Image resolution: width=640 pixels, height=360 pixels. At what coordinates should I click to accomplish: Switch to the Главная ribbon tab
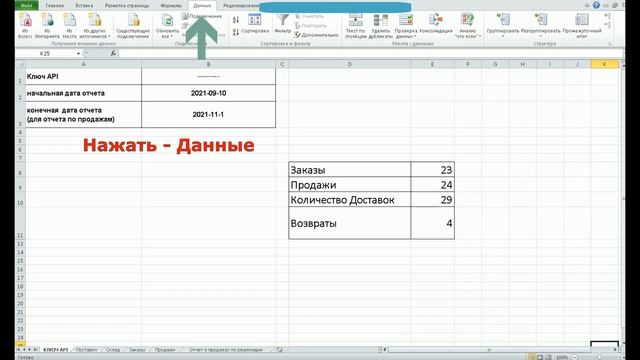55,6
